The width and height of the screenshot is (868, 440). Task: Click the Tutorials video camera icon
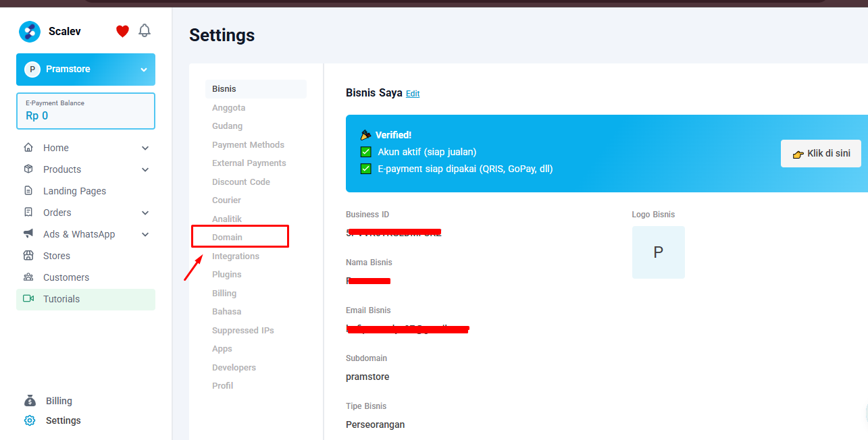(28, 299)
